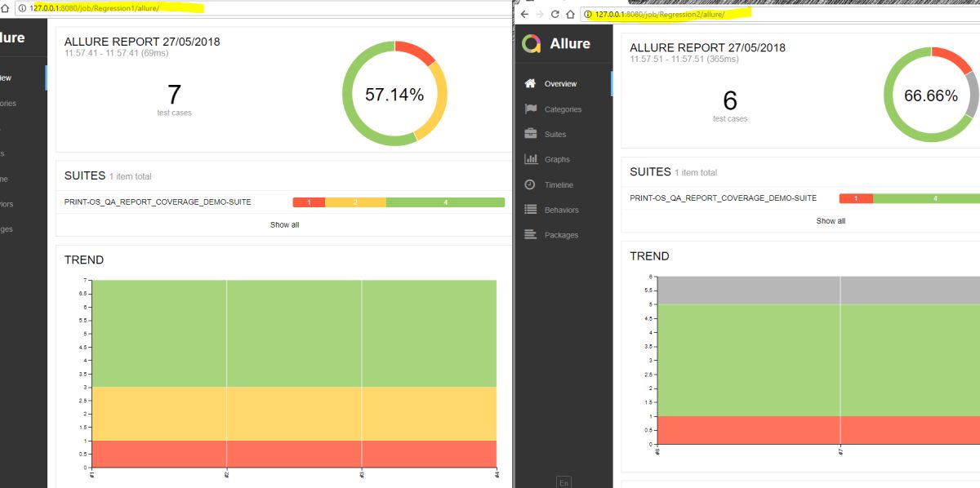Focus the Regression2 URL address bar
Viewport: 980px width, 488px height.
point(780,14)
